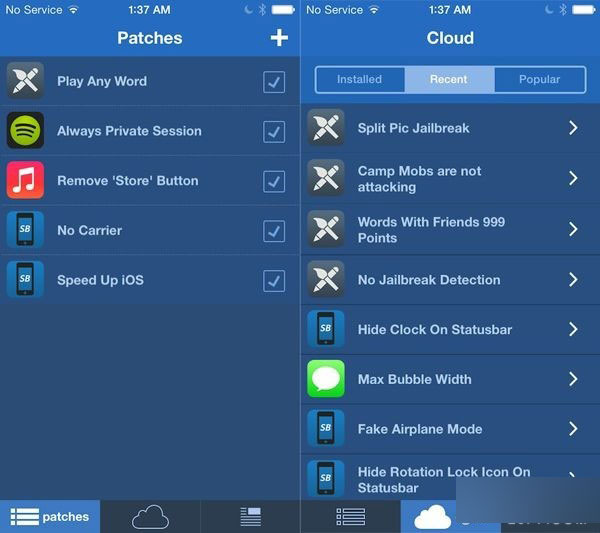Select the filled cloud tab icon in Cloud screen

click(433, 517)
